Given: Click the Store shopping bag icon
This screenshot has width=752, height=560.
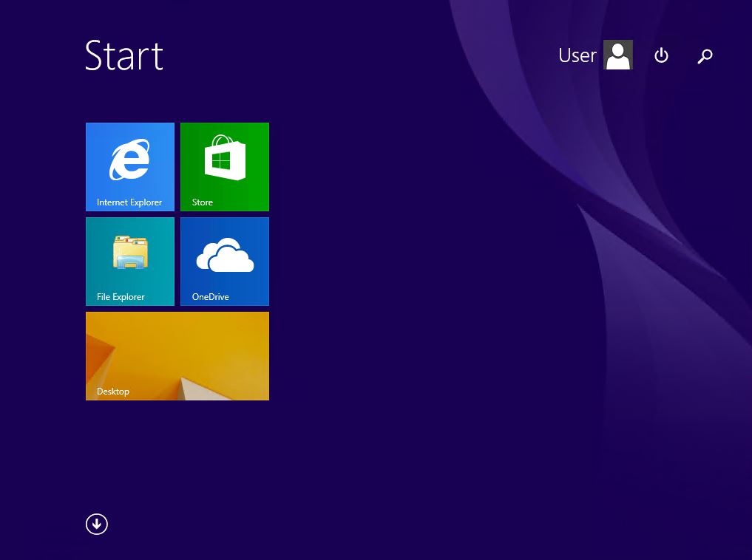Looking at the screenshot, I should coord(225,158).
